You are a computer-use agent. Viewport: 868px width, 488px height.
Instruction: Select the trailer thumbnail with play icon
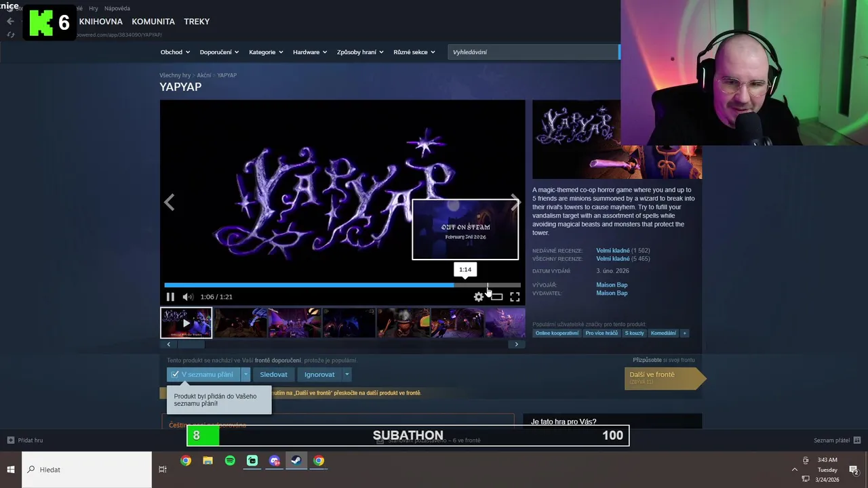click(x=186, y=323)
